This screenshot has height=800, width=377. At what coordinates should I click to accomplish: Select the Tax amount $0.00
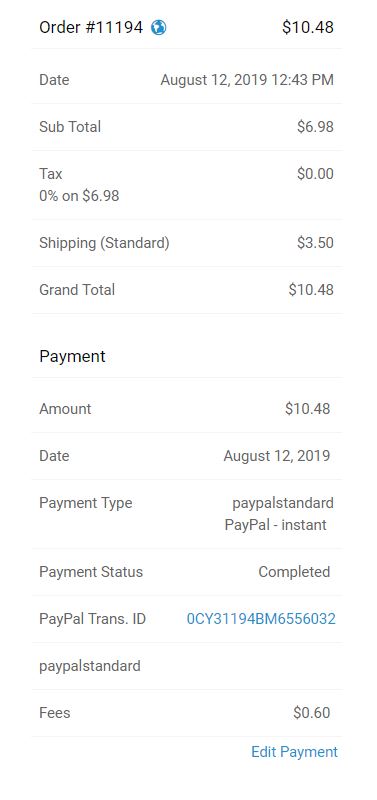[315, 174]
